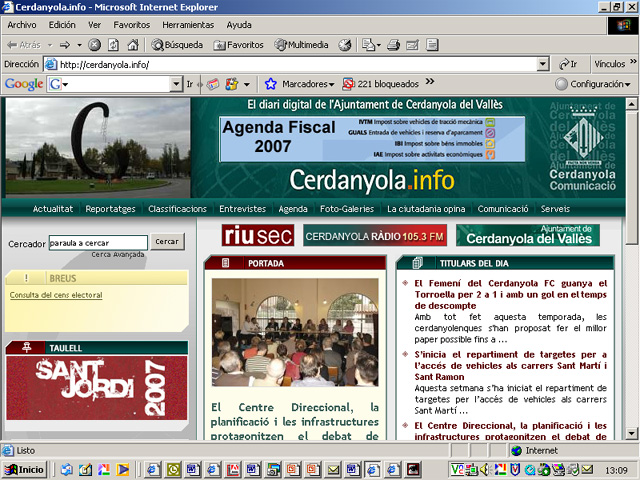Open the Cerca Avançada link
The image size is (640, 480).
[x=118, y=254]
